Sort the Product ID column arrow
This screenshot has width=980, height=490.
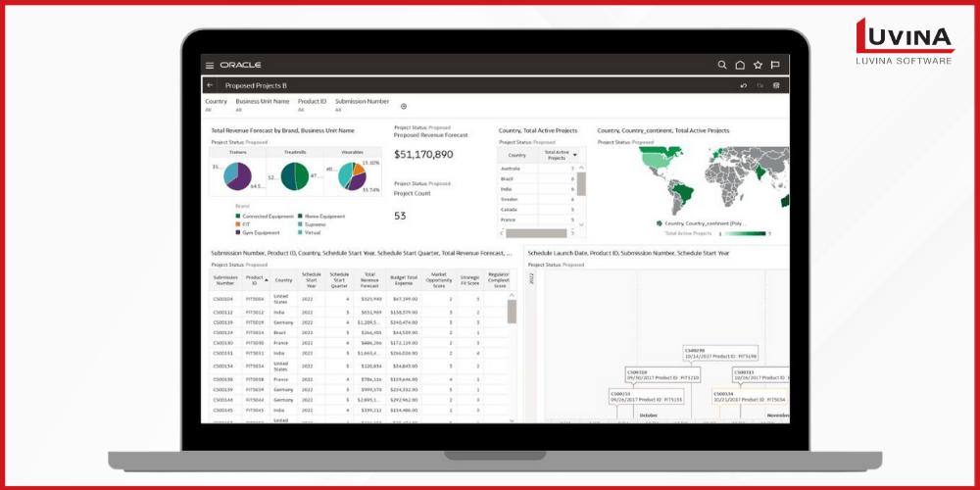[267, 280]
